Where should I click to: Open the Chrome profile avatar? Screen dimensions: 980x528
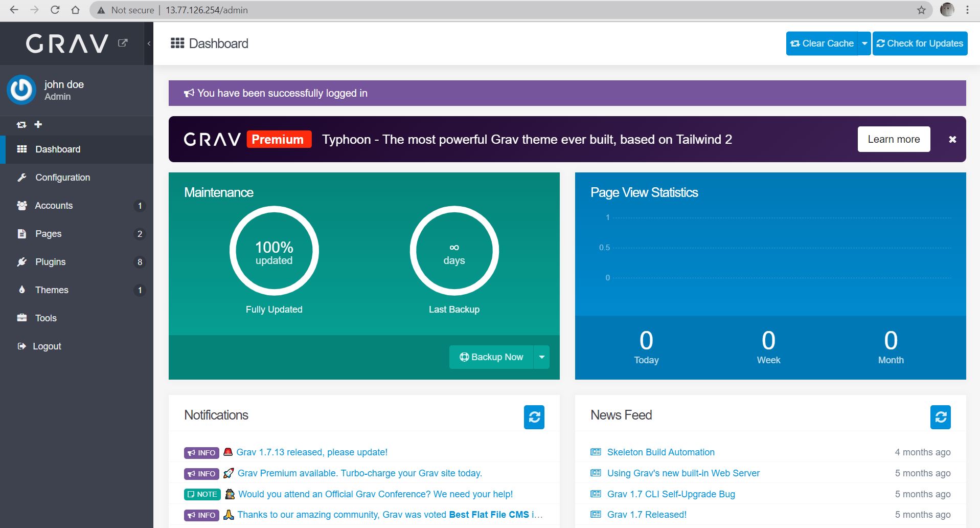pyautogui.click(x=947, y=10)
